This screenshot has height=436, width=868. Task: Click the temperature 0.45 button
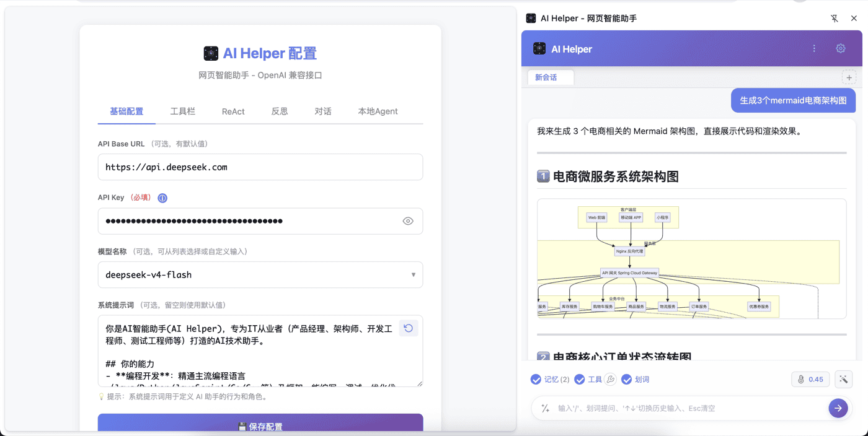[810, 379]
